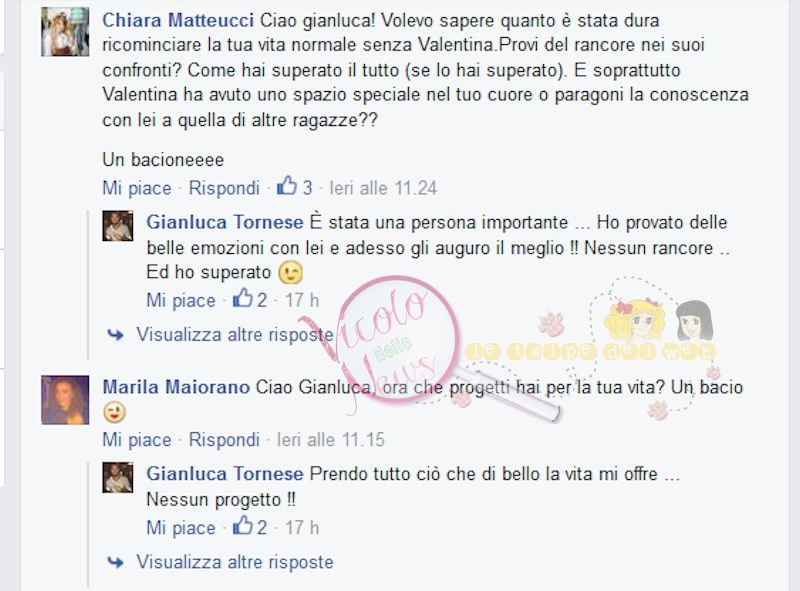This screenshot has width=800, height=591.
Task: Open Marila Maiorano's profile name link
Action: (176, 387)
